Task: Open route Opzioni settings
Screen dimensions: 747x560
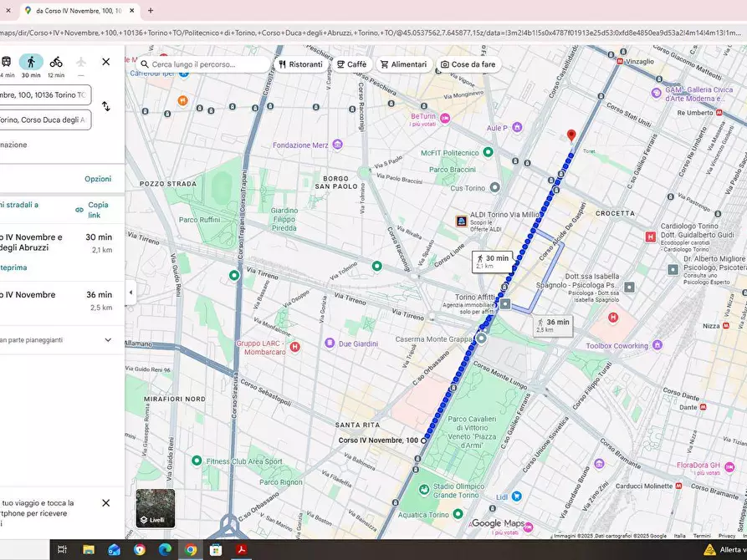Action: [97, 179]
